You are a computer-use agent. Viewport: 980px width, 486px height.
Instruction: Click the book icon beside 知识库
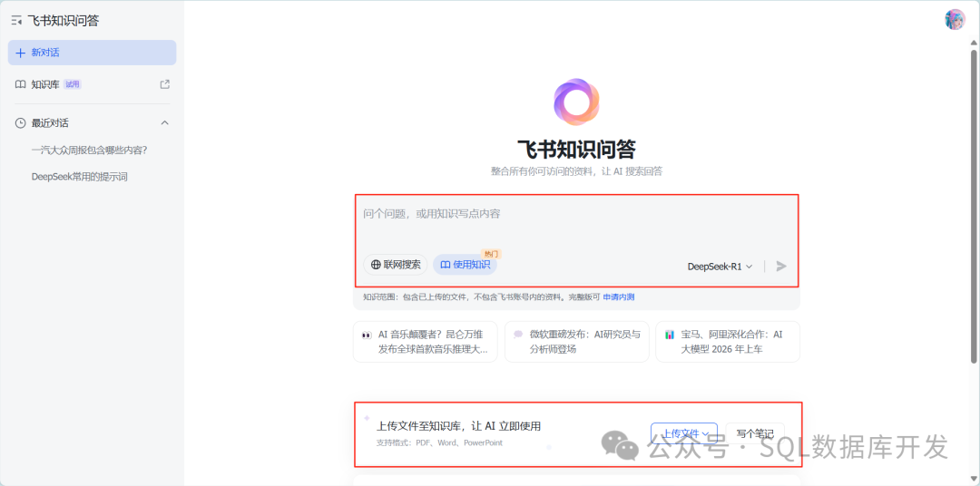coord(20,84)
